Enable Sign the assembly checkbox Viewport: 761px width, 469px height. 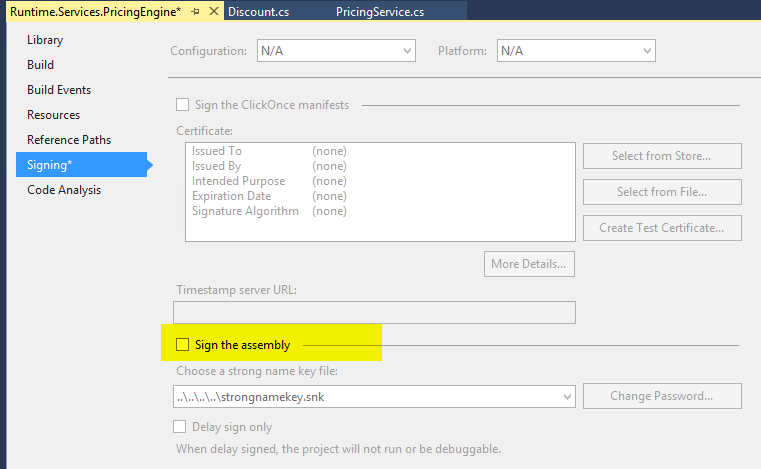182,345
